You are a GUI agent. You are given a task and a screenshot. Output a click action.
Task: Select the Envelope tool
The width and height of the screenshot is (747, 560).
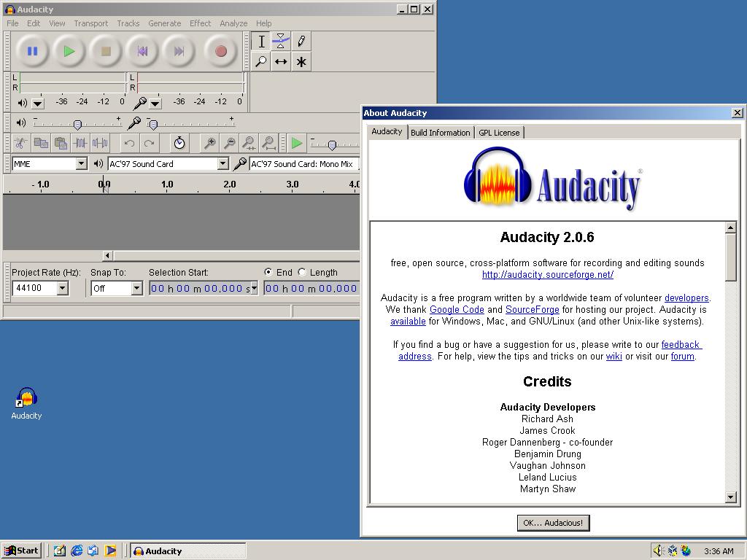(x=281, y=42)
